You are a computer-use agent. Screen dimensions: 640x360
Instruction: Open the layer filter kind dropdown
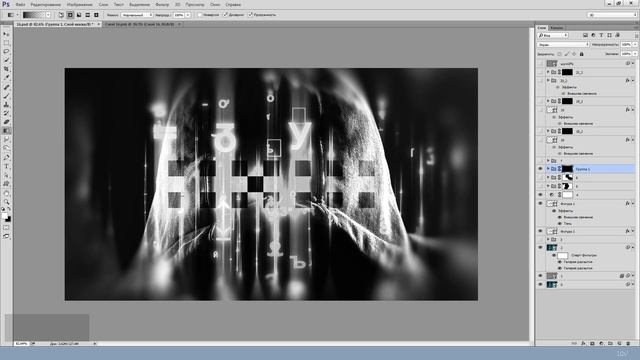pos(553,36)
